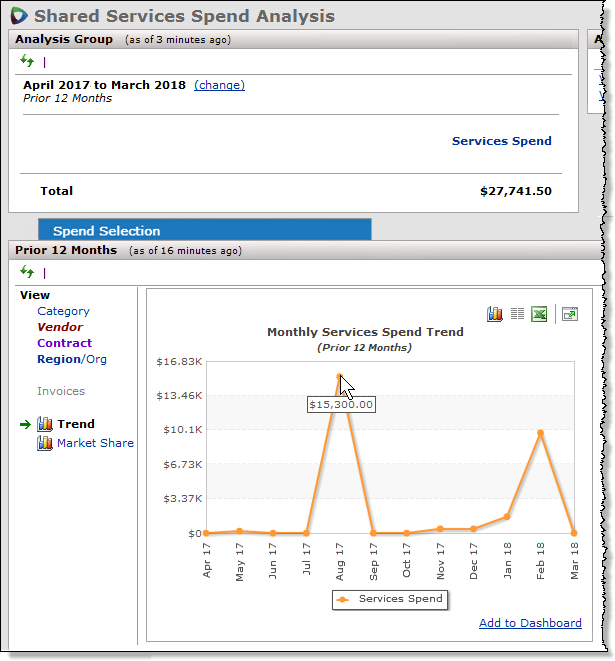Screen dimensions: 615x661
Task: Open the Spend Selection tab
Action: point(106,231)
